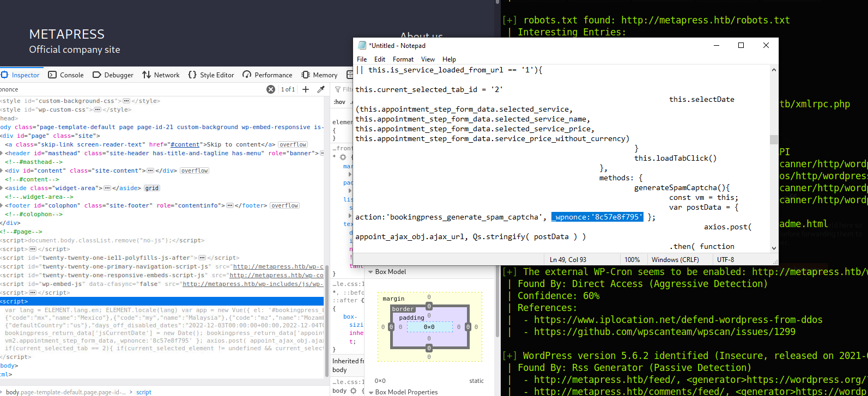Screen dimensions: 868x396
Task: Click the padding label in box model
Action: pos(411,318)
